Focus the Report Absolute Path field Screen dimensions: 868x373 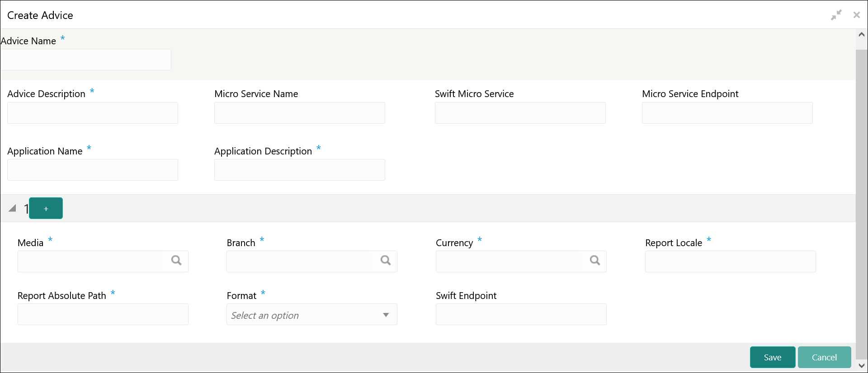click(103, 314)
